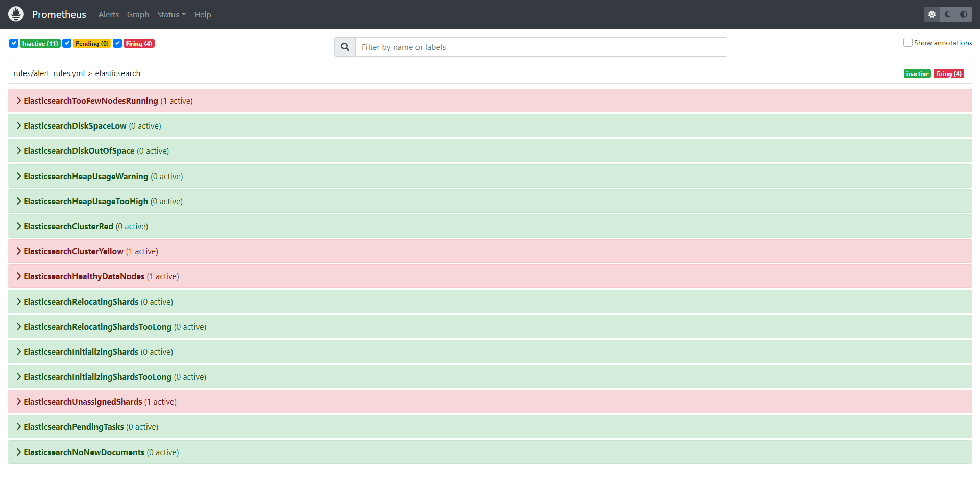Click the group's inactive status badge

pyautogui.click(x=917, y=74)
